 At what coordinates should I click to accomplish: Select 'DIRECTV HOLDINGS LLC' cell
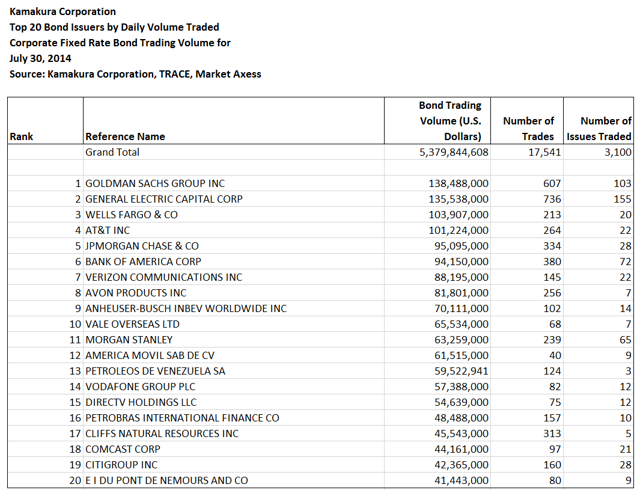click(140, 402)
